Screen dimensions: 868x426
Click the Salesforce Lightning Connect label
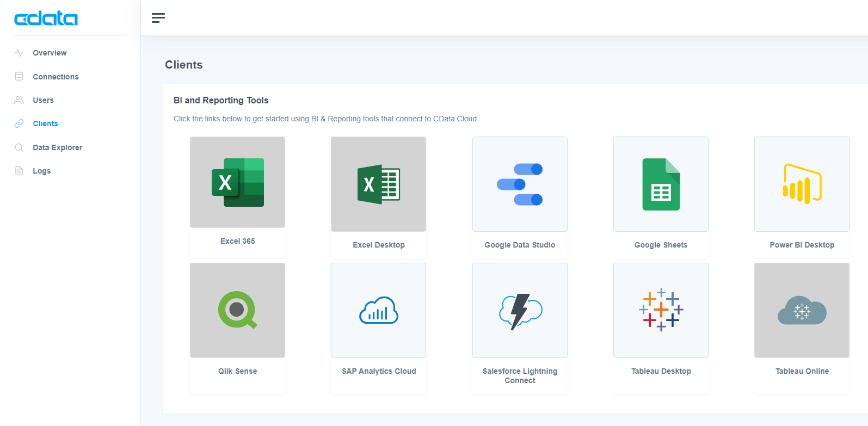(520, 375)
